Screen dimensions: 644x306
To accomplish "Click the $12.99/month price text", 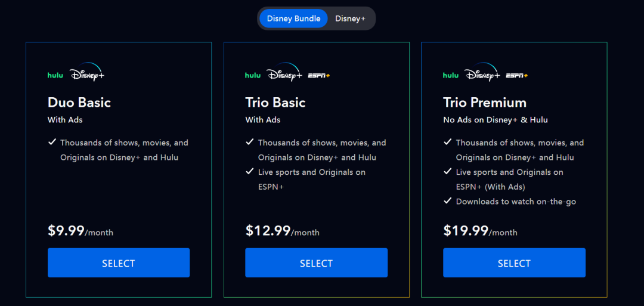I will [282, 231].
